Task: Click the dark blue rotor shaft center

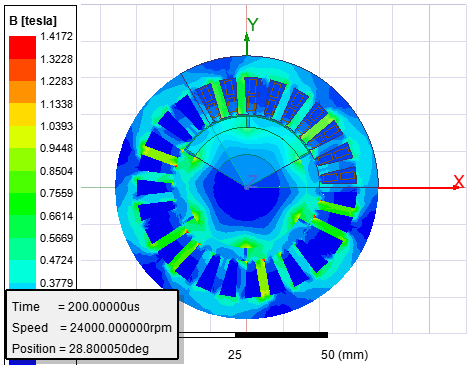Action: (246, 193)
